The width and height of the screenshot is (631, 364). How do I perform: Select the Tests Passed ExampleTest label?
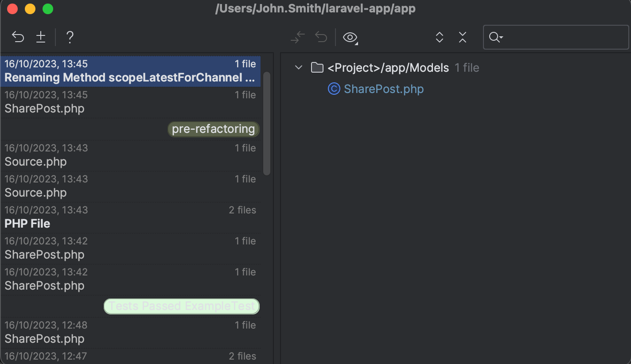[x=181, y=306]
